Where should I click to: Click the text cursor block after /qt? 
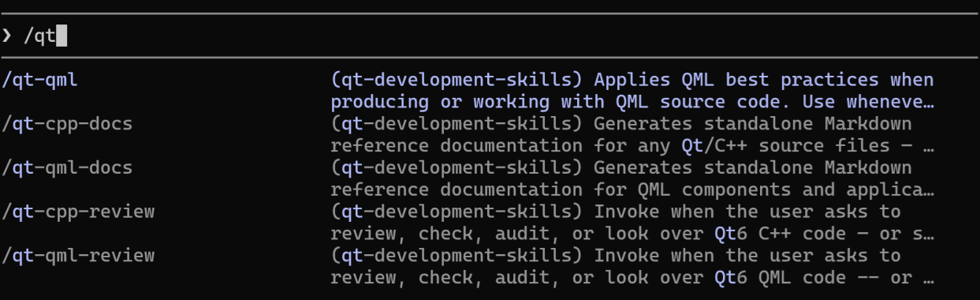(x=61, y=36)
